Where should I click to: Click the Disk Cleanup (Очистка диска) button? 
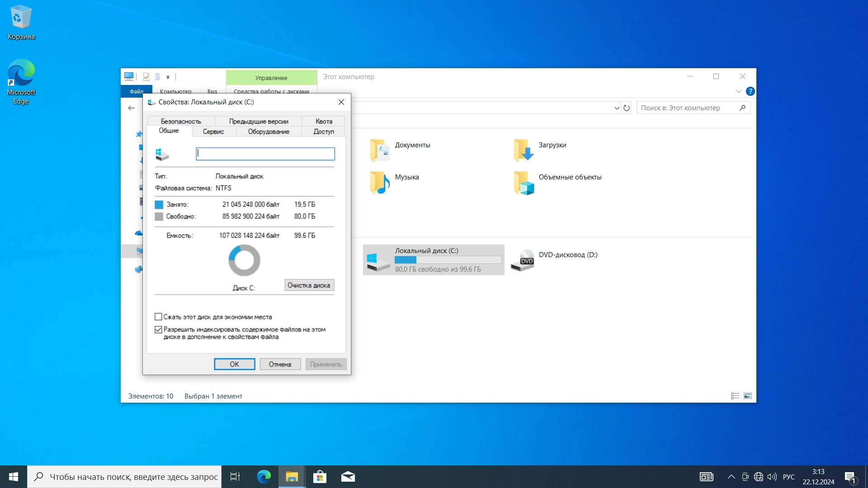coord(309,285)
